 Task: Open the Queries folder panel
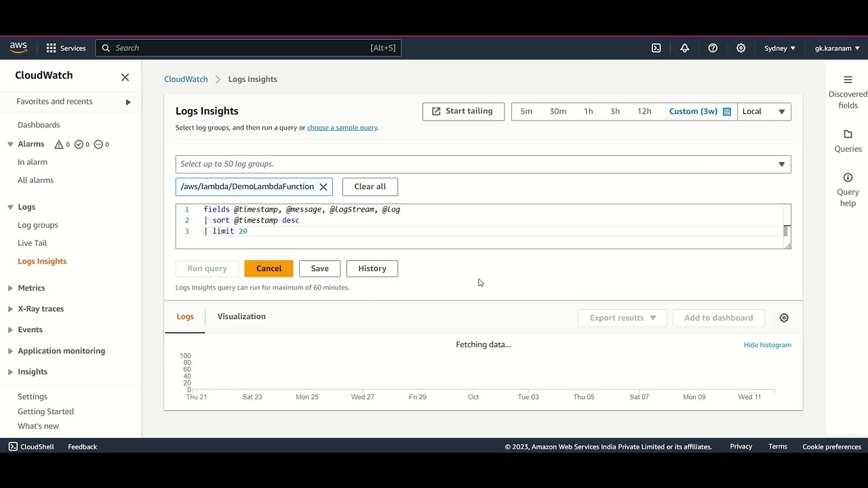(848, 141)
